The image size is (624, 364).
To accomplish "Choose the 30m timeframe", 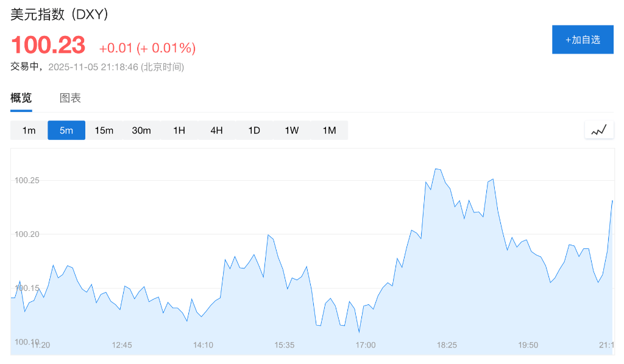I will 141,130.
